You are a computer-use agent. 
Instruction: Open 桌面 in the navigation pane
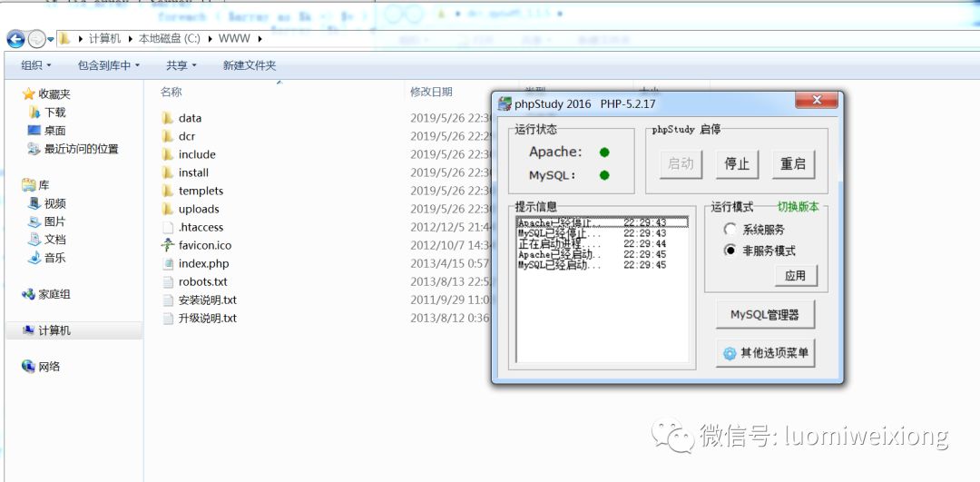pyautogui.click(x=55, y=131)
